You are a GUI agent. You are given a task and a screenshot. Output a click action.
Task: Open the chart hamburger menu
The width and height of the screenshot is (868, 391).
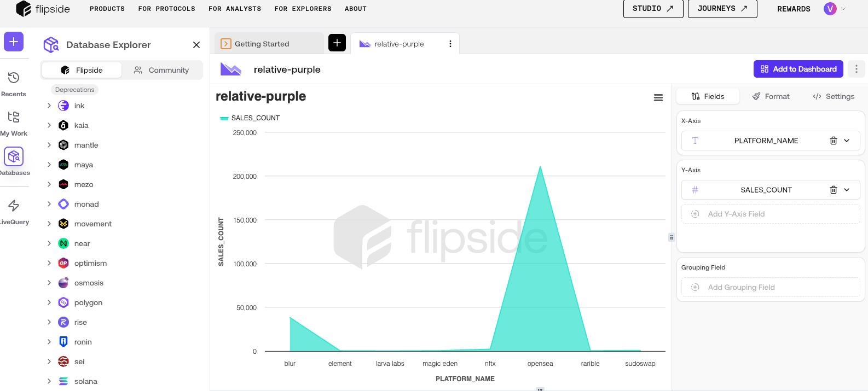[658, 97]
